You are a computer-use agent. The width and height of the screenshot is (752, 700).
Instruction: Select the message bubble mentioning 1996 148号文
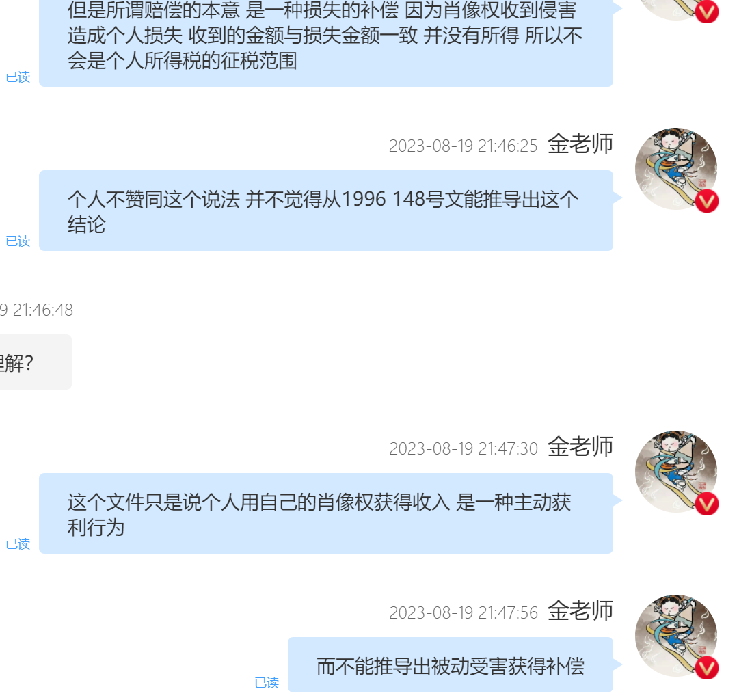(326, 211)
